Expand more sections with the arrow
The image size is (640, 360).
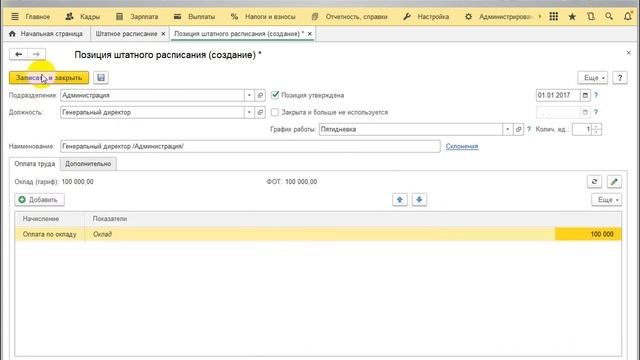click(540, 16)
